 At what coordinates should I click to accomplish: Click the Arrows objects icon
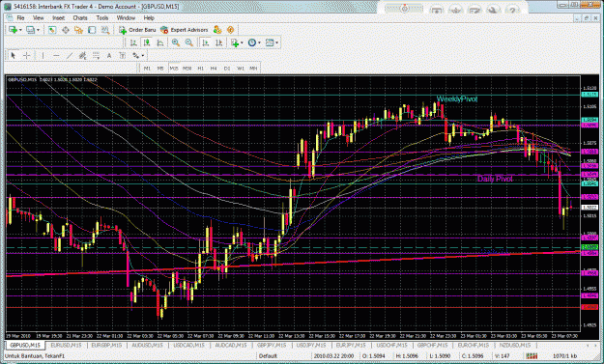pos(135,56)
